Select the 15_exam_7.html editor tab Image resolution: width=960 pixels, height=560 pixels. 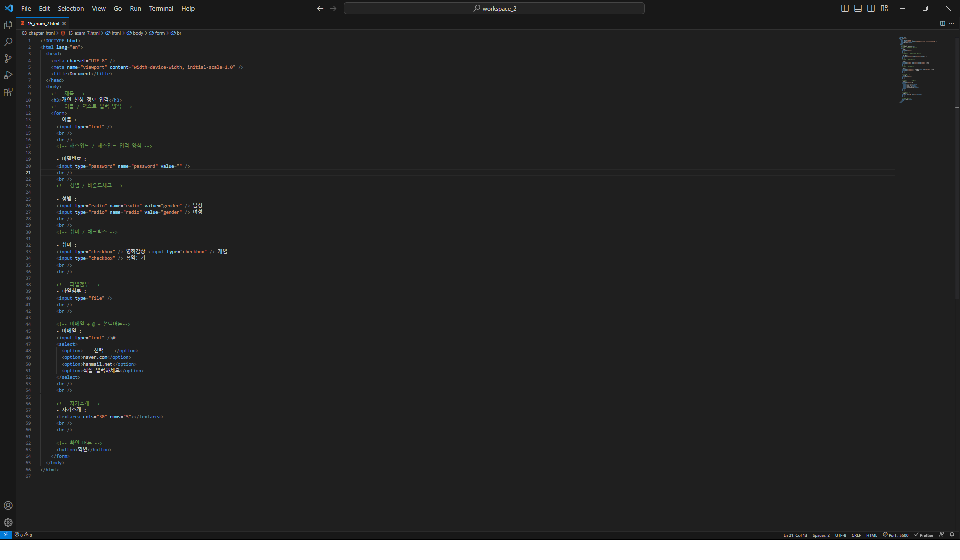pos(43,23)
